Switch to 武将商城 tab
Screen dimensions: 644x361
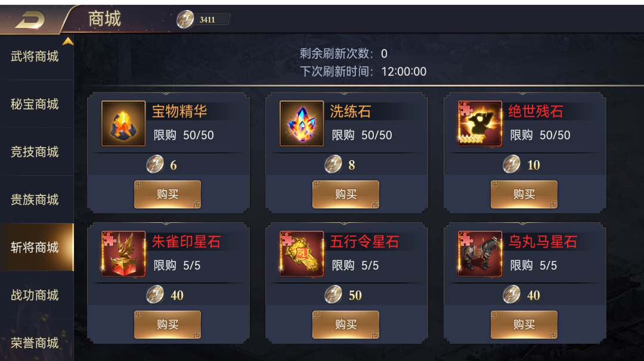35,56
